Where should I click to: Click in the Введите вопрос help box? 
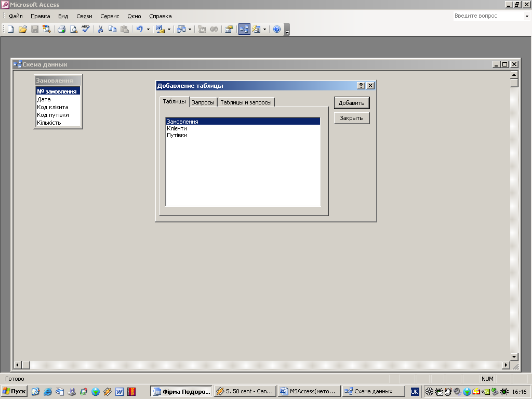click(489, 16)
